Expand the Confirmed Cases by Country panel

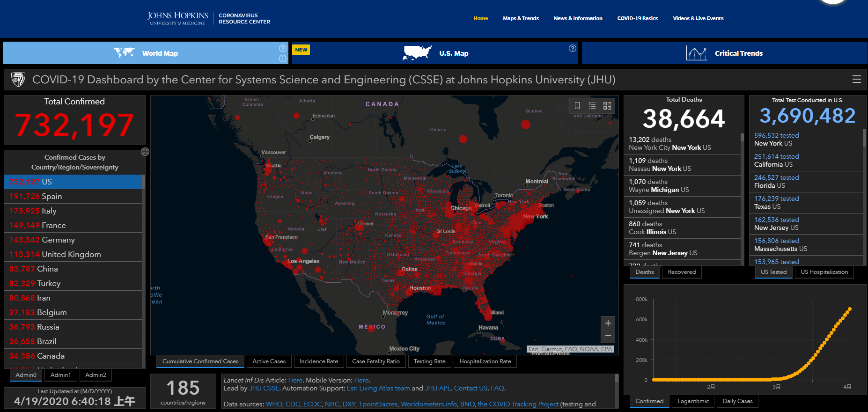click(145, 152)
